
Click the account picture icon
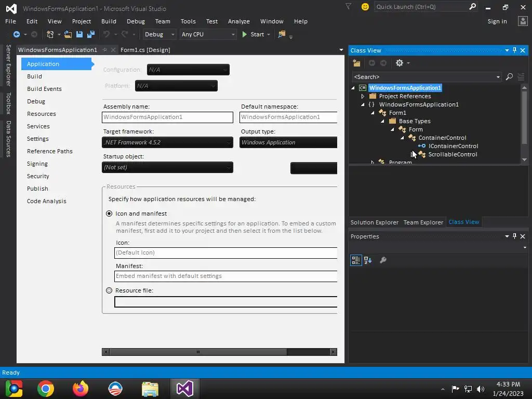(x=523, y=21)
